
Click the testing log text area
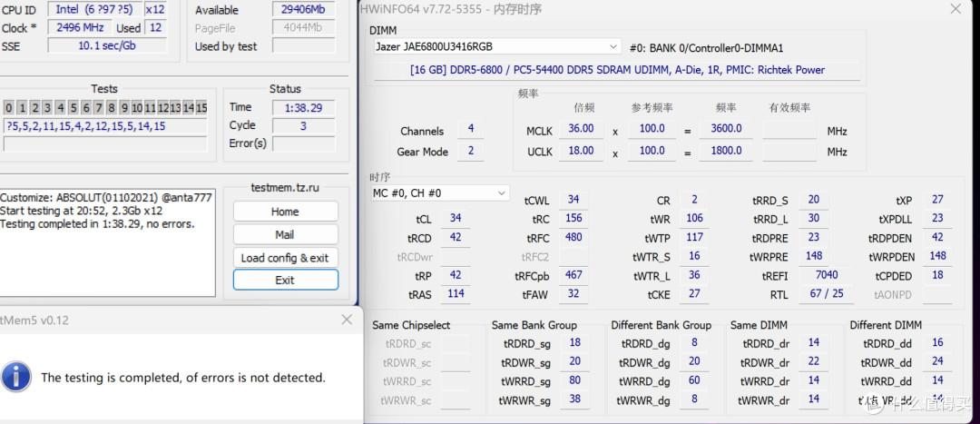pyautogui.click(x=107, y=242)
